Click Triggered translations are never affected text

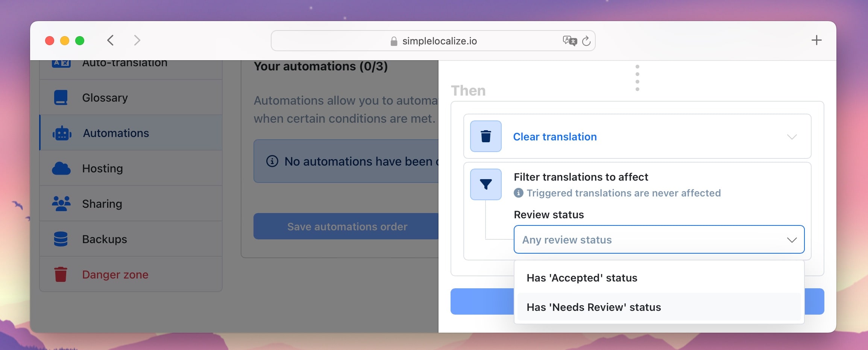click(624, 193)
